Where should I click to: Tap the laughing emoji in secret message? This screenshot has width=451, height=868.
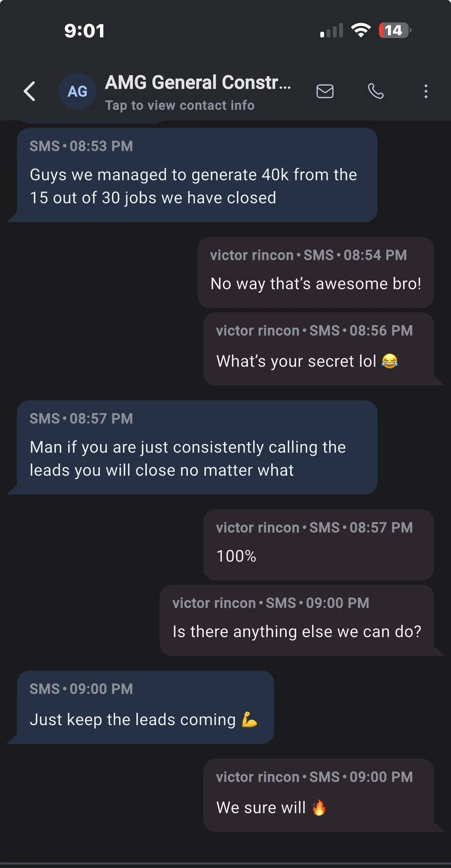[390, 361]
